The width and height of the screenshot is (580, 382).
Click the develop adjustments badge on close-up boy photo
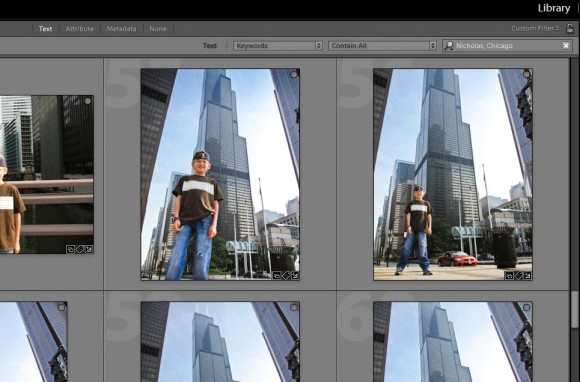pyautogui.click(x=295, y=275)
